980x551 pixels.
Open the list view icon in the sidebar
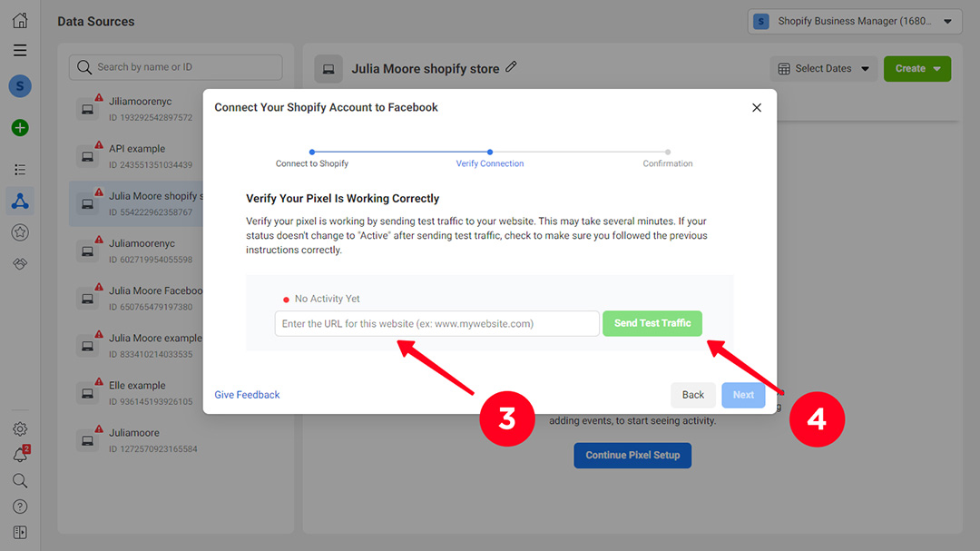[20, 170]
